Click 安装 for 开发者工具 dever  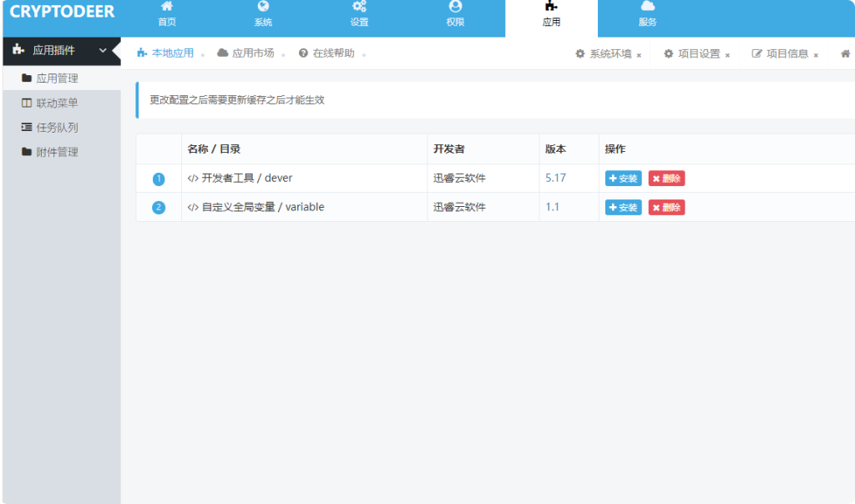(623, 178)
